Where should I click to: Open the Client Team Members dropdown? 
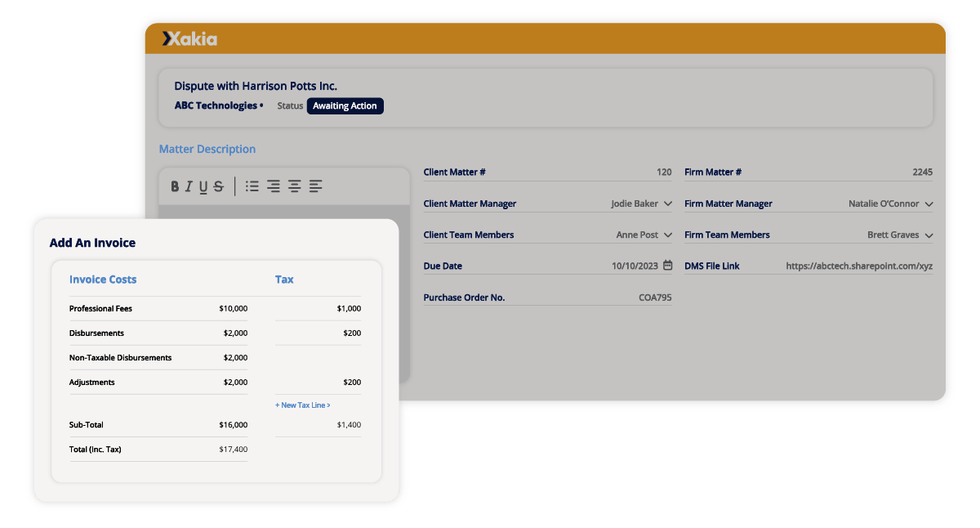click(x=667, y=235)
